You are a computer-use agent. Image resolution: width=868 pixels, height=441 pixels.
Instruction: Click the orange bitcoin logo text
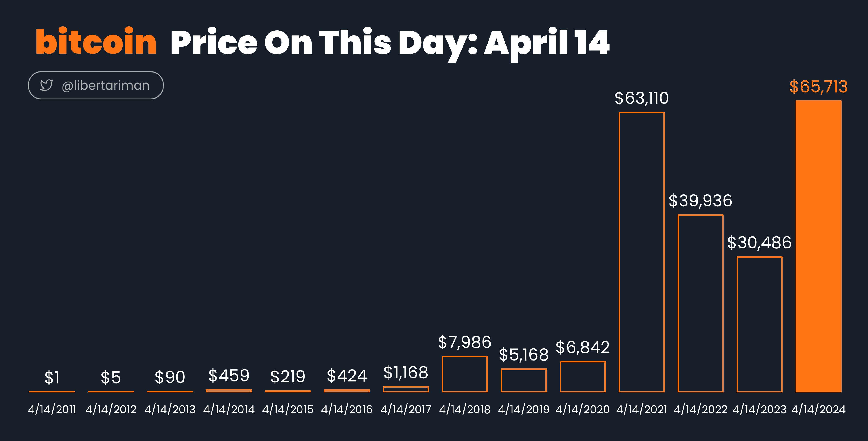tap(96, 42)
